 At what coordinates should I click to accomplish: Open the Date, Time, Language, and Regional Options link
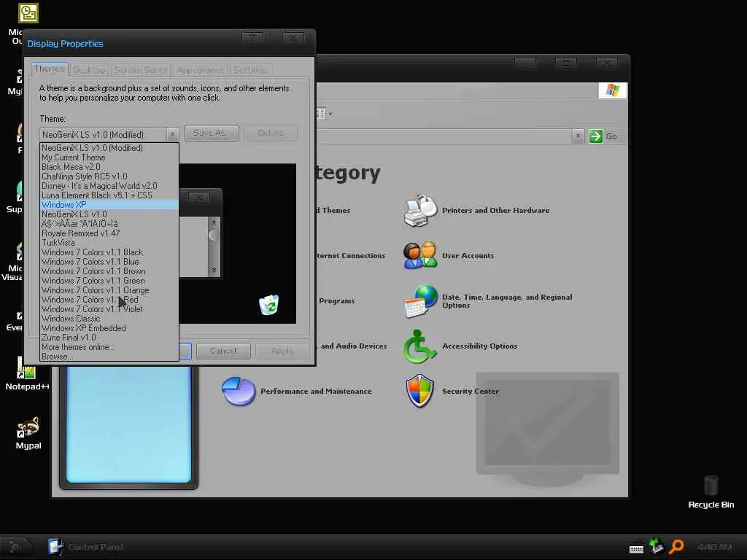coord(507,301)
